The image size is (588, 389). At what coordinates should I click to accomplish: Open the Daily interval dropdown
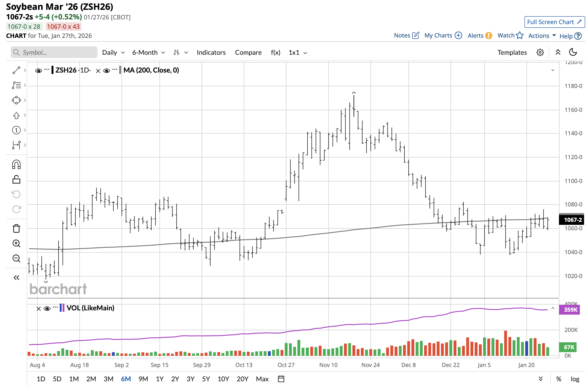(113, 53)
